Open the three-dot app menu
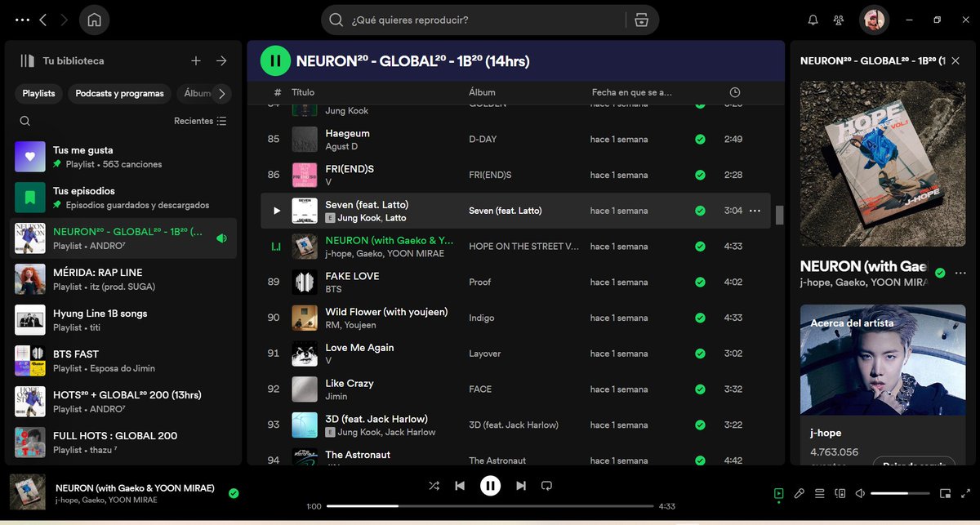The width and height of the screenshot is (980, 525). [x=22, y=20]
